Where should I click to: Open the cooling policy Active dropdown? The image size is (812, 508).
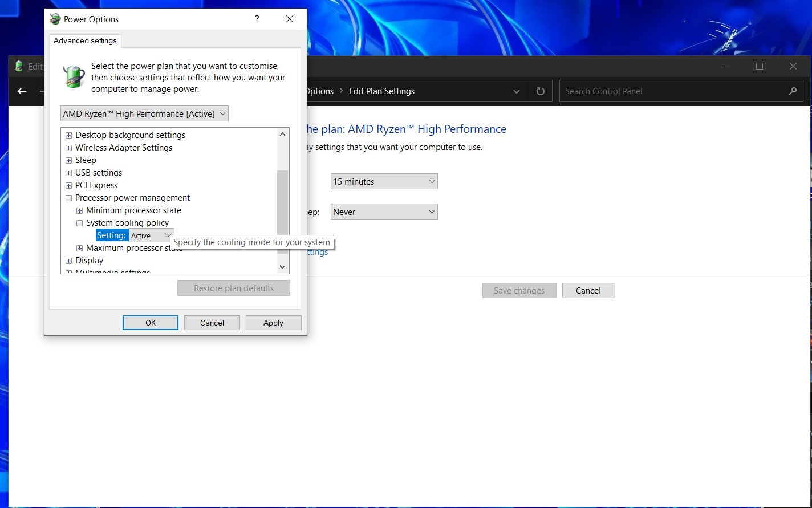point(151,235)
